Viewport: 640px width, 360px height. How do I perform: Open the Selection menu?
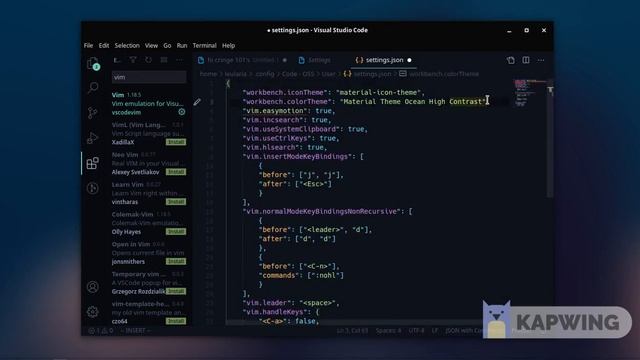coord(127,45)
